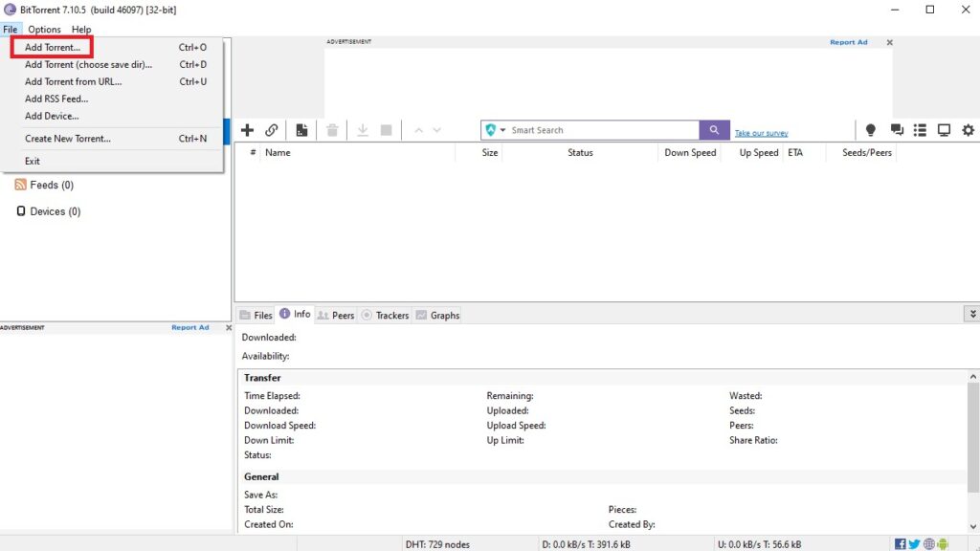
Task: Open the search provider shield dropdown
Action: pos(495,130)
